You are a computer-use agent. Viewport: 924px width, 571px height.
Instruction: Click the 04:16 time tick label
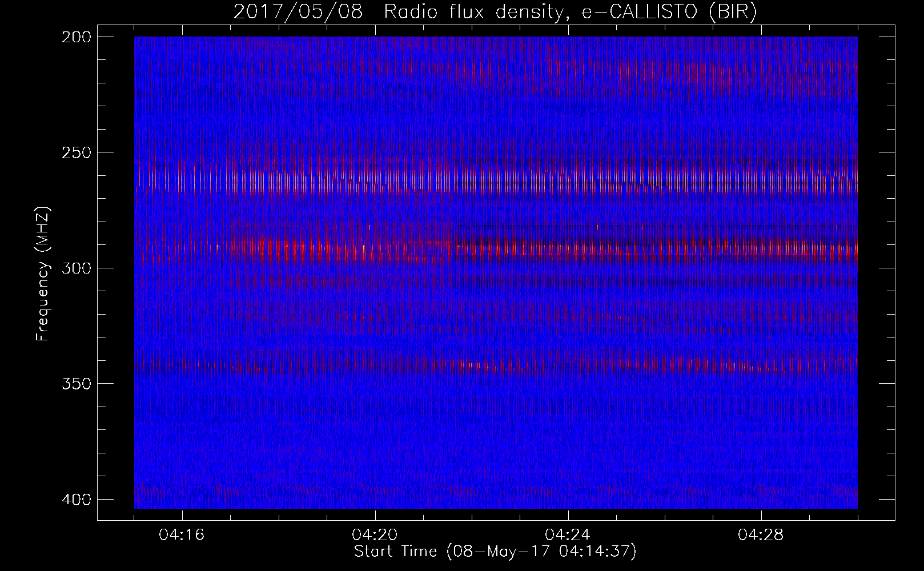[182, 535]
